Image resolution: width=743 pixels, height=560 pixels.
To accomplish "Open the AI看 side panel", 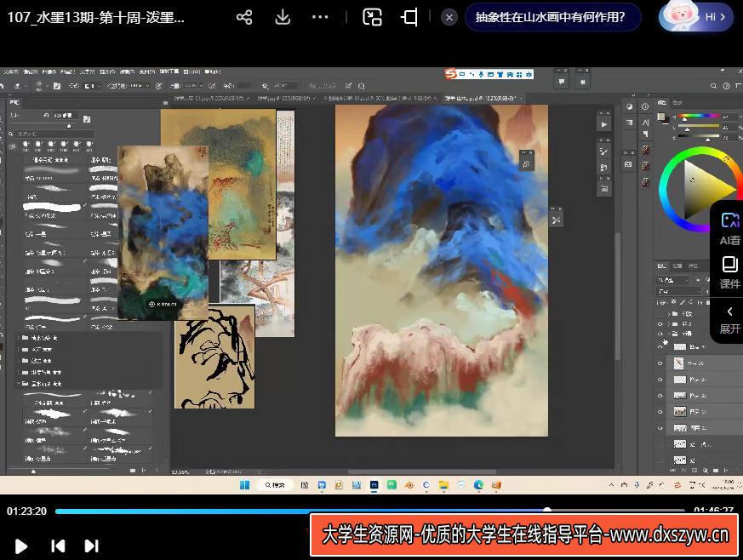I will click(x=729, y=229).
